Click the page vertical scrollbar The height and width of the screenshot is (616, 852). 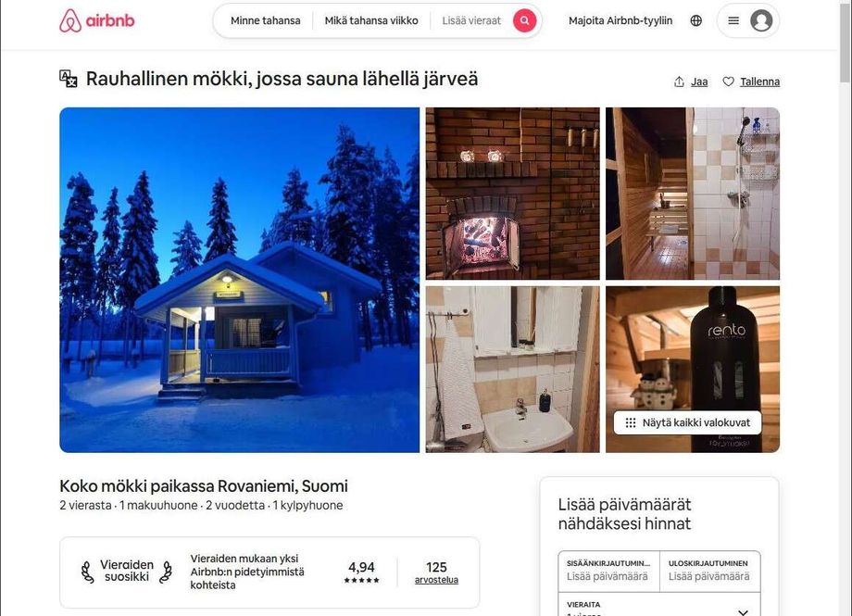pos(845,308)
